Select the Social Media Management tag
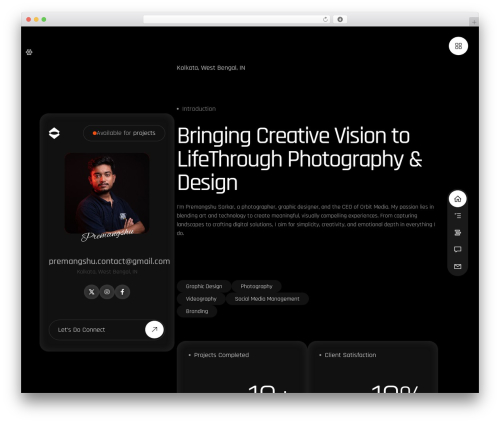Viewport: 500px width, 423px height. coord(267,299)
